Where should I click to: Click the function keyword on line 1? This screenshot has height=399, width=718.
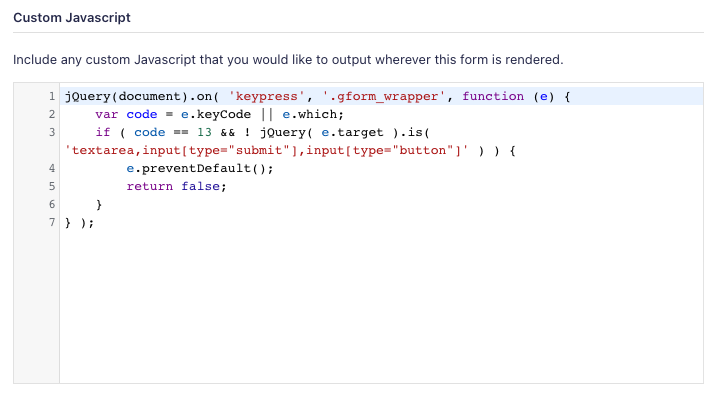[x=493, y=96]
